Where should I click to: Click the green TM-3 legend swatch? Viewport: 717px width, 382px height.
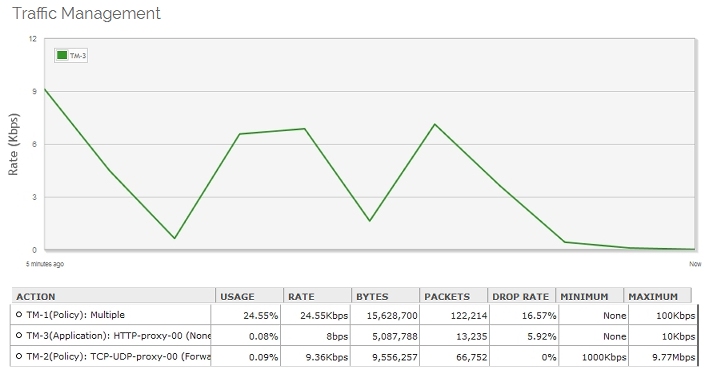click(62, 55)
